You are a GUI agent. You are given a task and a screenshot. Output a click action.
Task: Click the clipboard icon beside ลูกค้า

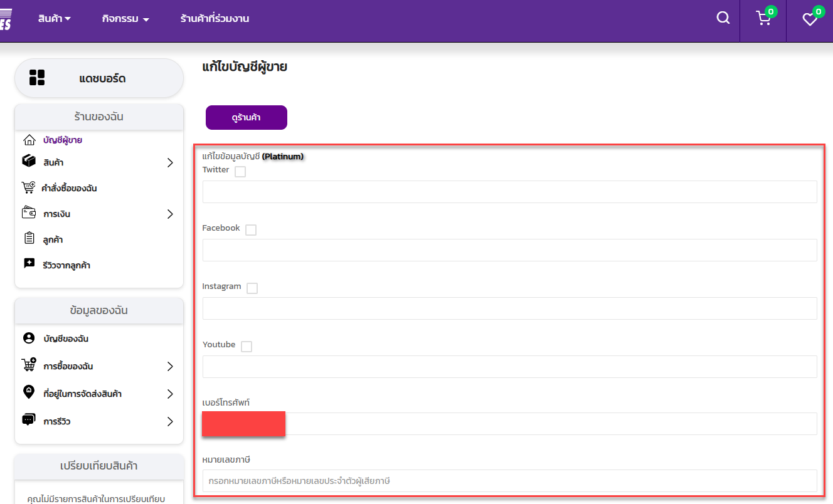pos(29,239)
